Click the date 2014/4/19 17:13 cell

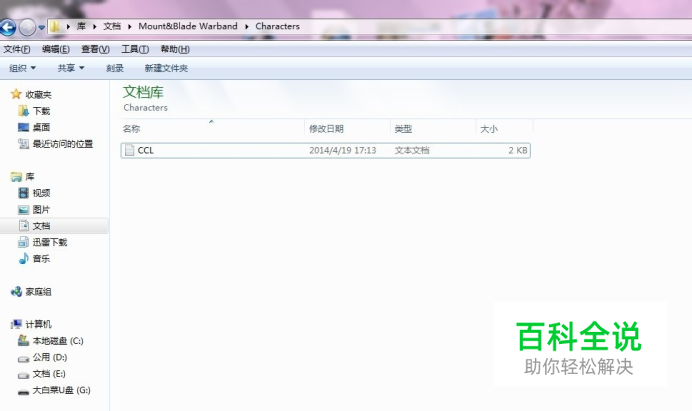click(x=343, y=150)
